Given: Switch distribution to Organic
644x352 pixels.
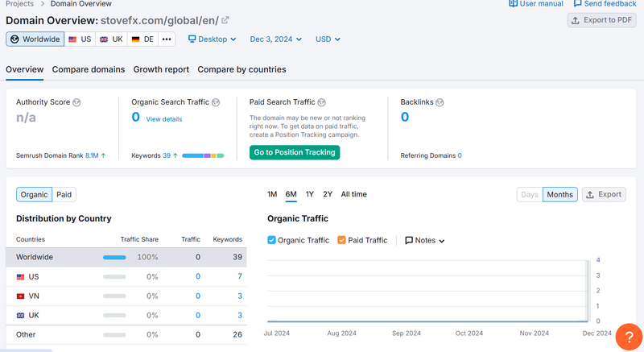Looking at the screenshot, I should point(34,195).
